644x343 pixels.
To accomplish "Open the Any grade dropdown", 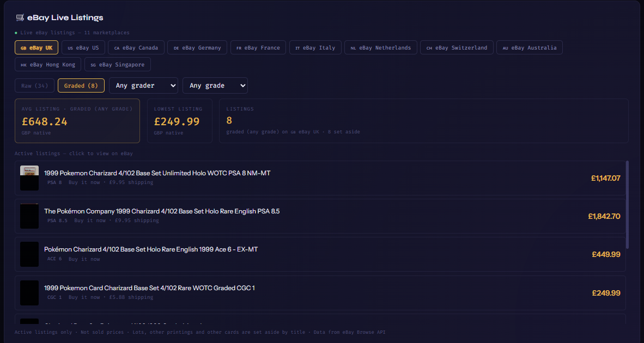I will coord(215,86).
